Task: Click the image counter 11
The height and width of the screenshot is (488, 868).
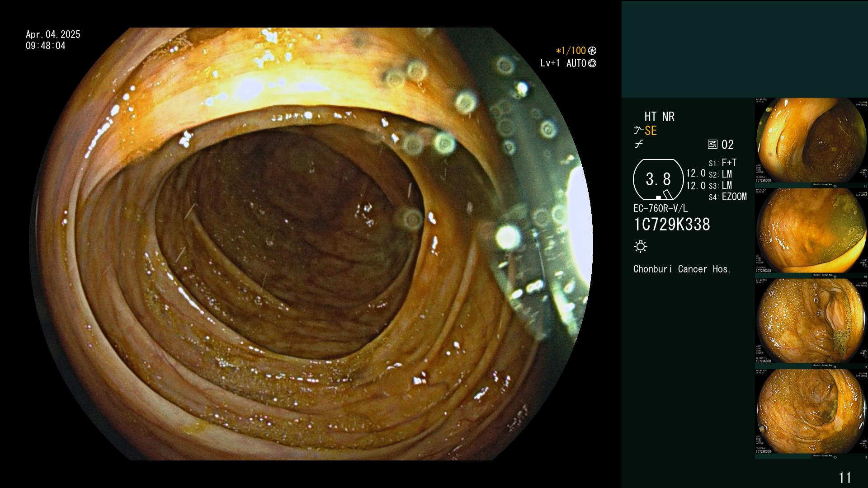Action: (845, 478)
